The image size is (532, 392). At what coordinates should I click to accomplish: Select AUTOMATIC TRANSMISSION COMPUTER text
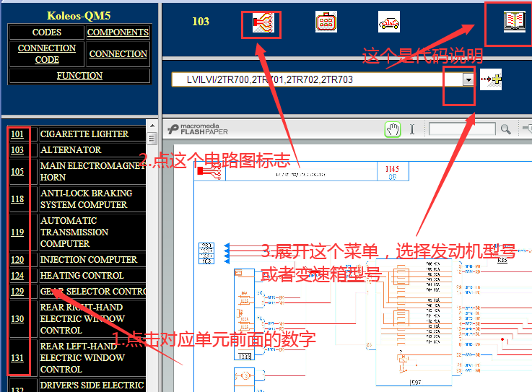74,232
